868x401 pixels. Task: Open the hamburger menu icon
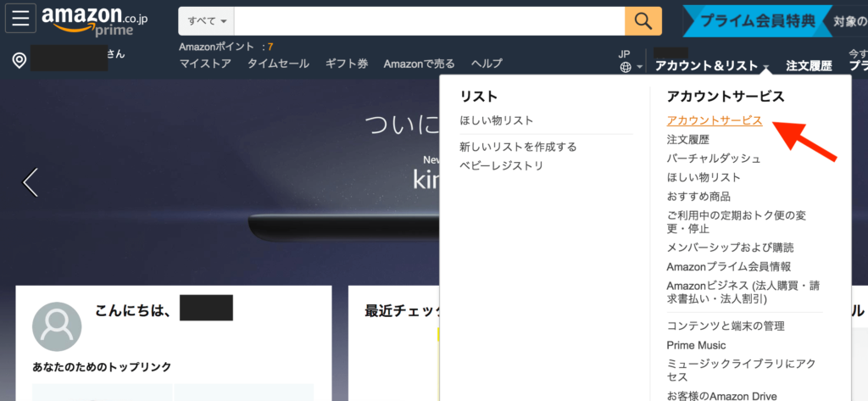click(20, 19)
